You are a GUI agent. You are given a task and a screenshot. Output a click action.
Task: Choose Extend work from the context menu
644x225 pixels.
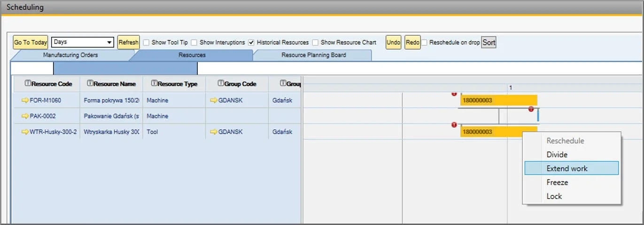(571, 169)
